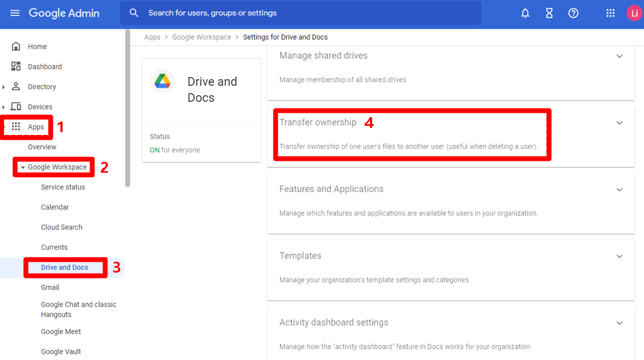Open the help question mark icon

(x=573, y=13)
